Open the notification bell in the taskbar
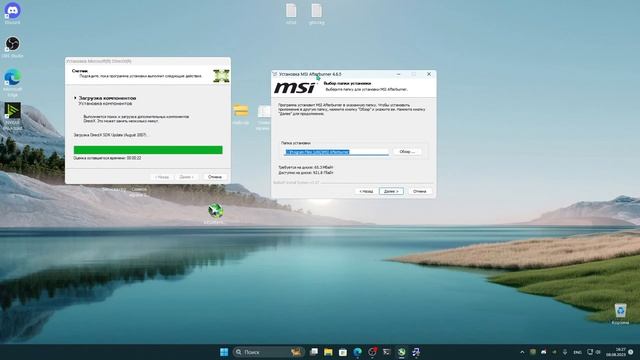Viewport: 640px width, 360px height. pos(631,352)
